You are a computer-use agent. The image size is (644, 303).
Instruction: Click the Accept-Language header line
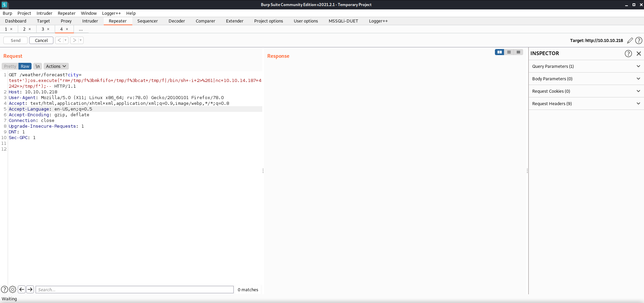pyautogui.click(x=50, y=109)
